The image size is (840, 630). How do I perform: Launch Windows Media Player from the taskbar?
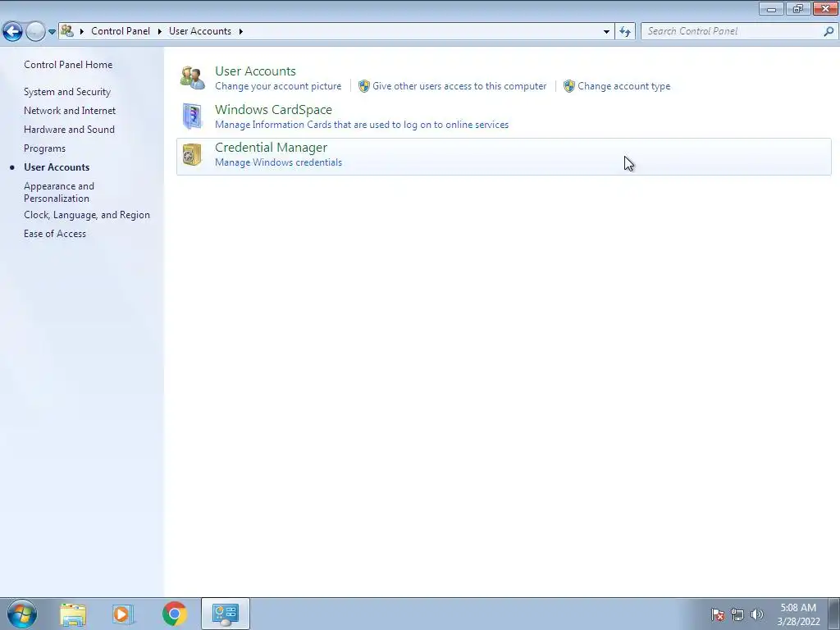[123, 614]
